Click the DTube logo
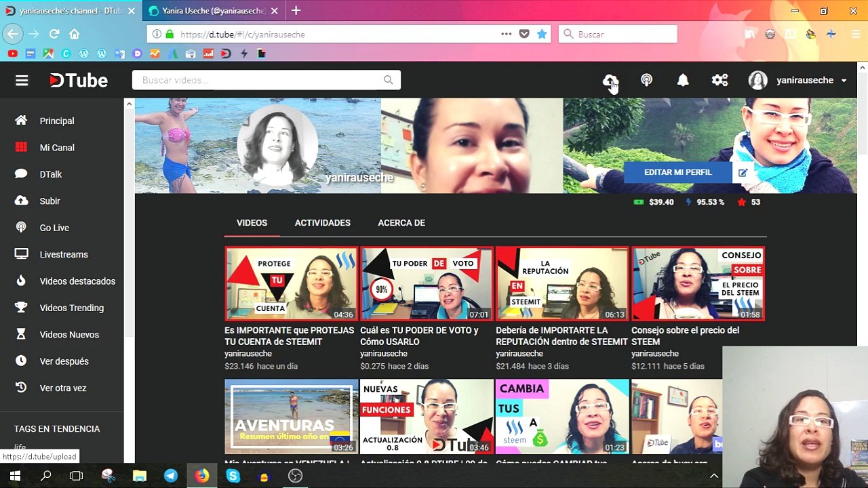Screen dimensions: 868x488 (79, 81)
